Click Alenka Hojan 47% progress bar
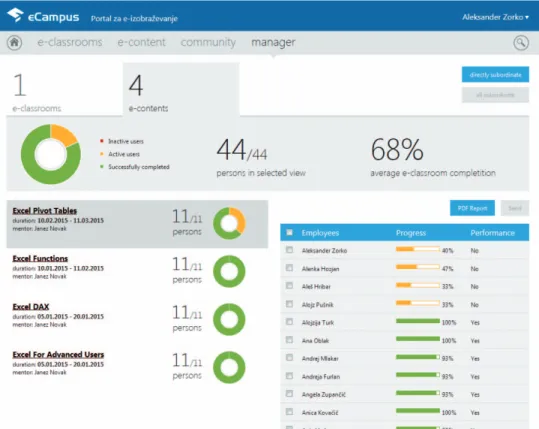539x429 pixels. pos(418,267)
